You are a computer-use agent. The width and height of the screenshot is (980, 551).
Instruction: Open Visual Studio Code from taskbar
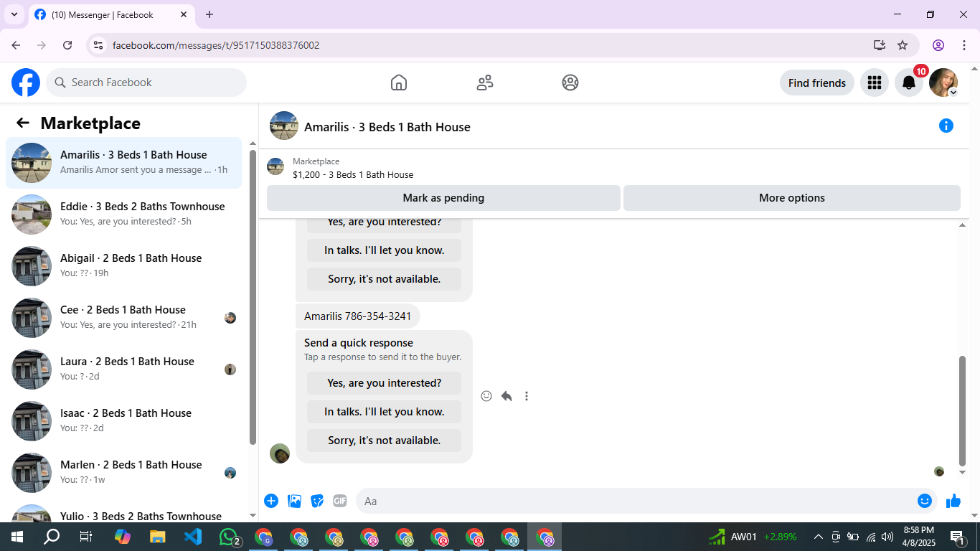click(x=193, y=537)
